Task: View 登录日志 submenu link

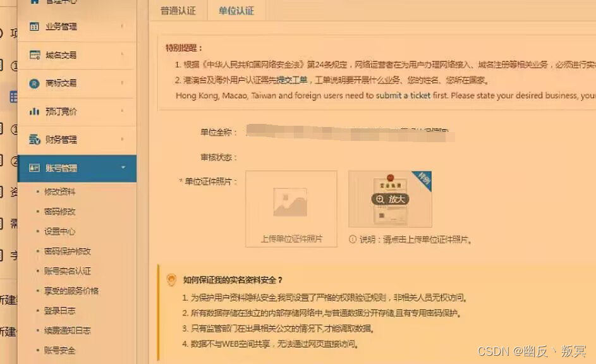Action: click(x=59, y=310)
